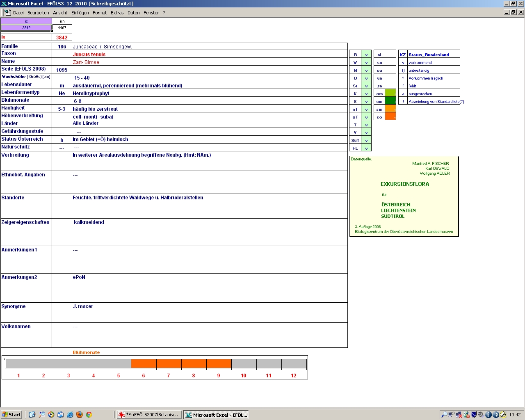
Task: Click the Verbreitung description text
Action: (x=142, y=155)
